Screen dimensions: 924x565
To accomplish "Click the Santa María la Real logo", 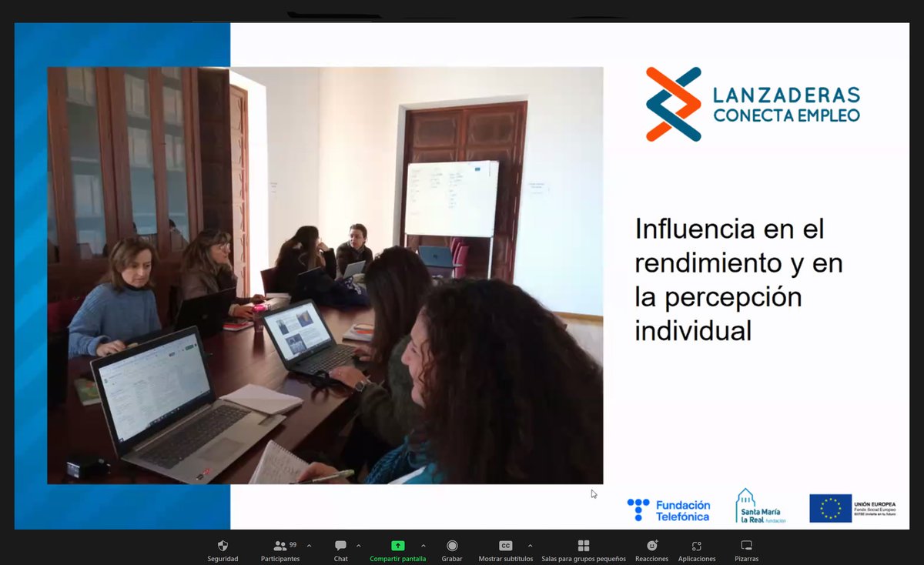I will point(760,506).
